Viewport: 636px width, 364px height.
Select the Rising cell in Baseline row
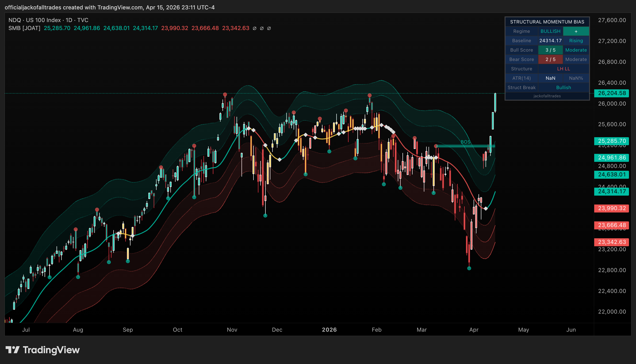coord(576,41)
